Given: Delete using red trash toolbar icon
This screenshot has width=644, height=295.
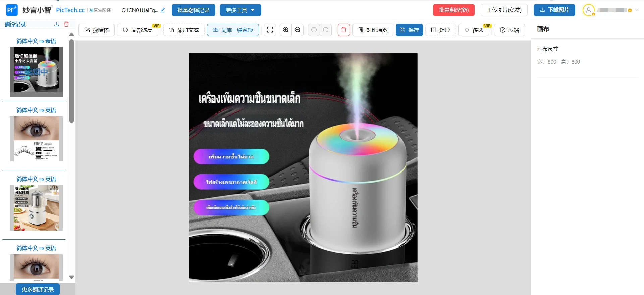Looking at the screenshot, I should [x=343, y=30].
